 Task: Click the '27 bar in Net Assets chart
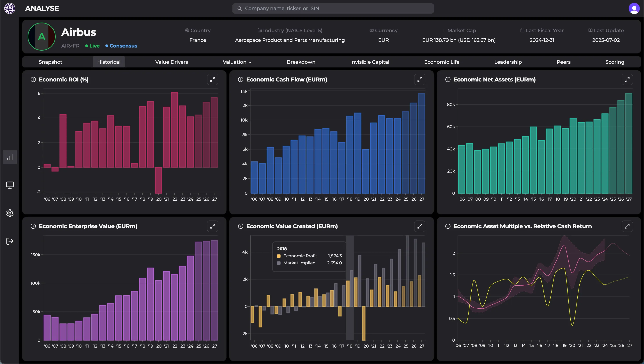coord(629,143)
